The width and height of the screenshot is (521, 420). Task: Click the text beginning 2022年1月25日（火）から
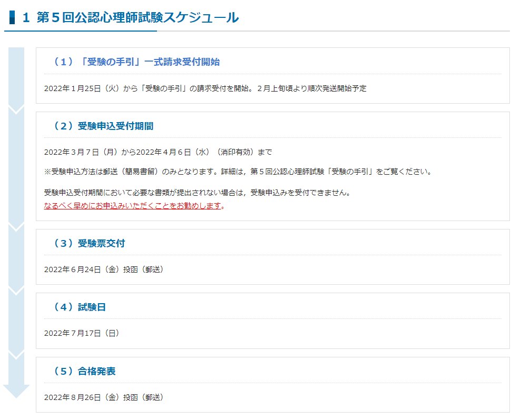click(205, 88)
